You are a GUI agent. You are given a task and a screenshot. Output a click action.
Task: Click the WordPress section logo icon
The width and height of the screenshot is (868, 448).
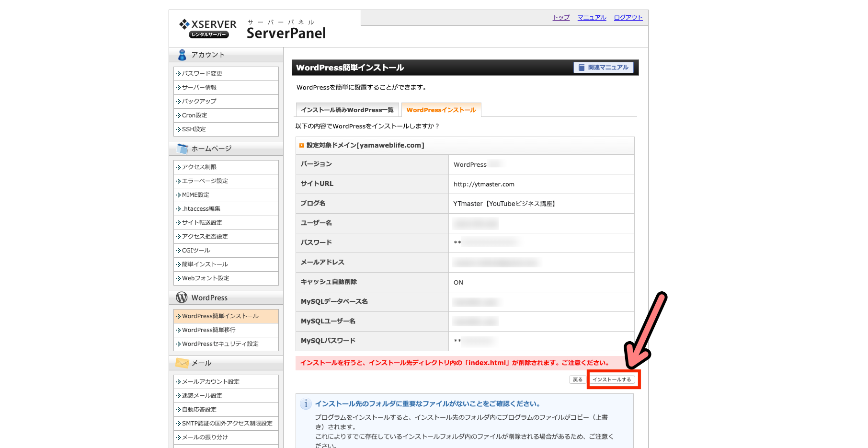pos(182,298)
